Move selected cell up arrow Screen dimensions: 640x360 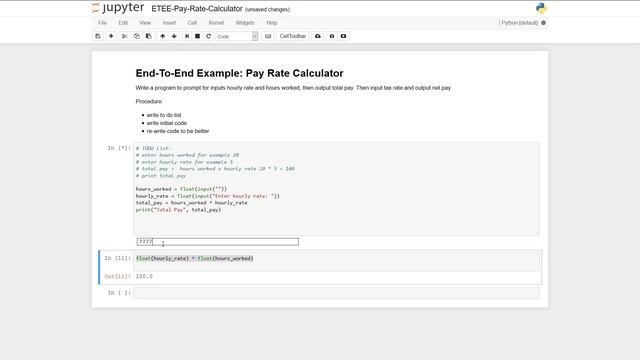pos(162,36)
